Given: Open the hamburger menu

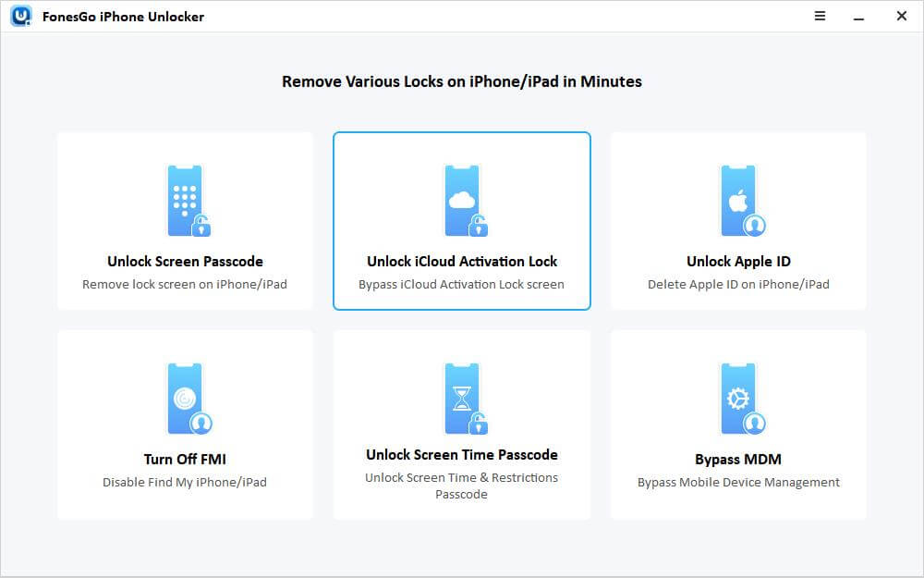Looking at the screenshot, I should pos(819,16).
